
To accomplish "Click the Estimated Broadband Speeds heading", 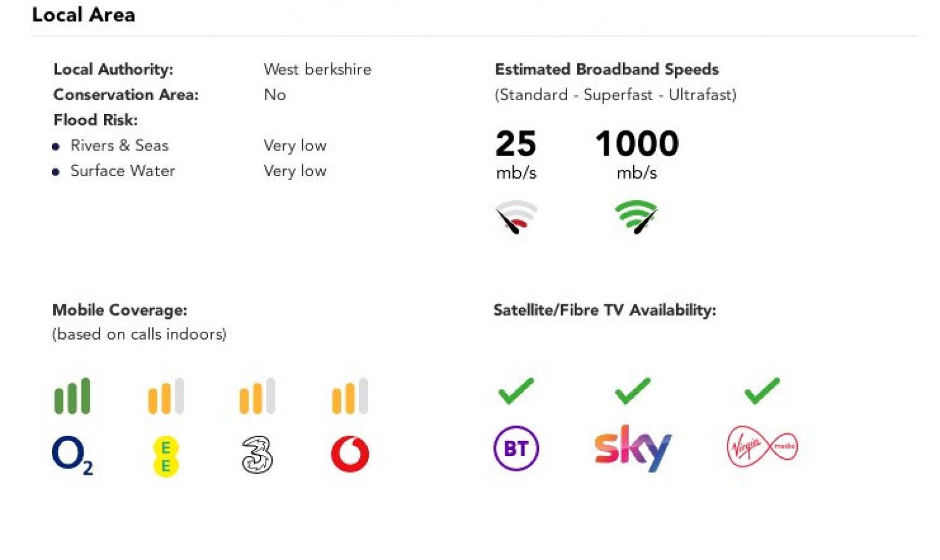I will 607,70.
